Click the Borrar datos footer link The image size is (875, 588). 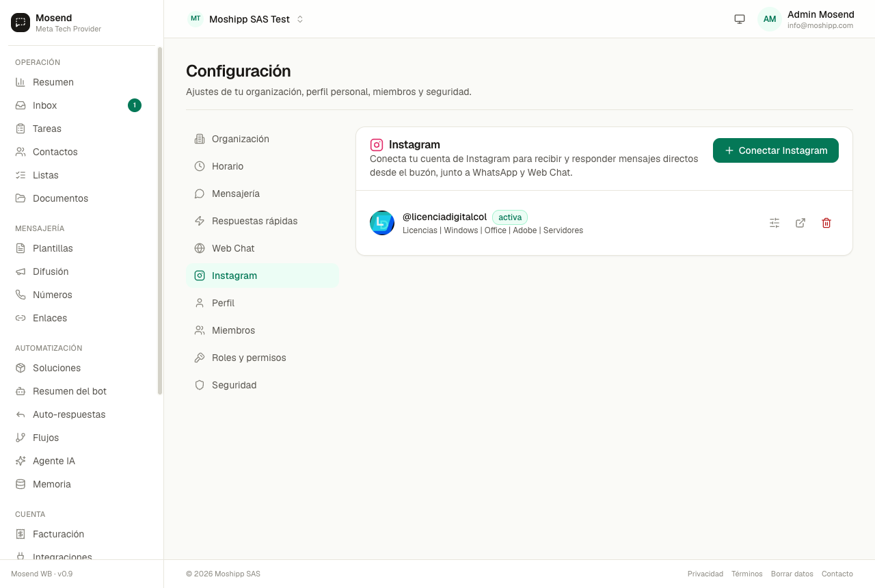(x=792, y=574)
